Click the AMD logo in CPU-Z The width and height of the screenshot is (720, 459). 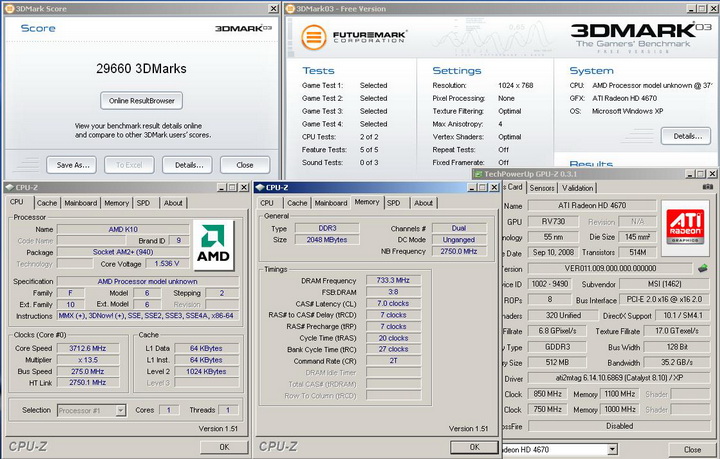click(214, 245)
